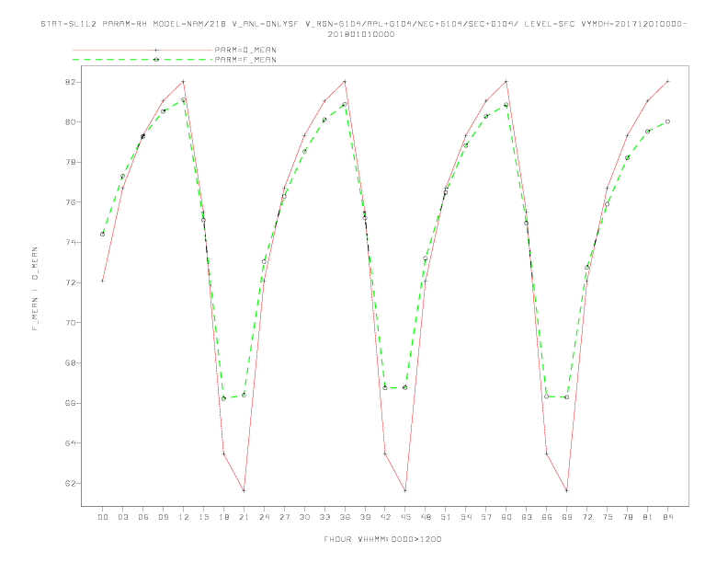Click forecast hour 36 on the horizontal axis
The height and width of the screenshot is (563, 728).
pyautogui.click(x=345, y=517)
